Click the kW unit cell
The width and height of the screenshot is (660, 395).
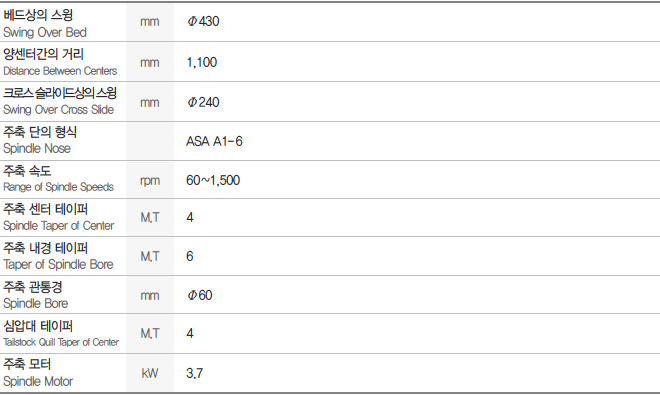(150, 373)
